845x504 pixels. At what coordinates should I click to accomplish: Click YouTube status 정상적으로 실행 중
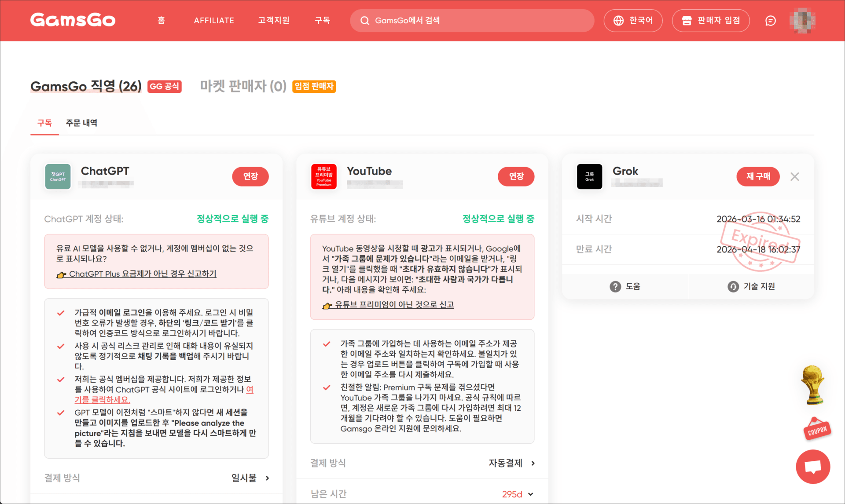click(x=498, y=219)
